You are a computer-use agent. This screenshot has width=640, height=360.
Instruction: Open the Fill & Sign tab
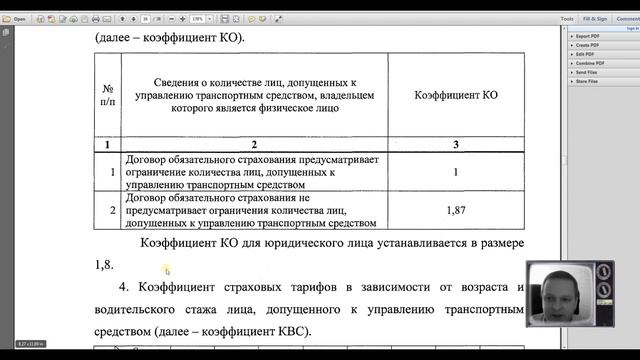(595, 19)
